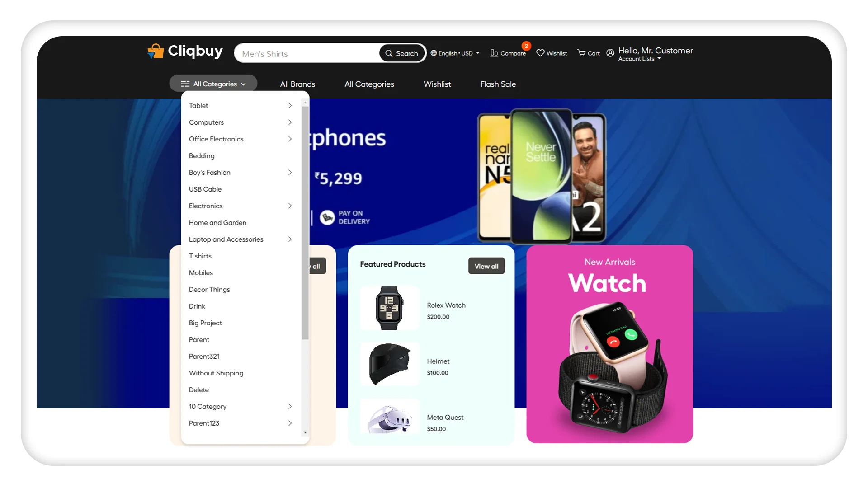
Task: Click the User account icon
Action: [x=610, y=53]
